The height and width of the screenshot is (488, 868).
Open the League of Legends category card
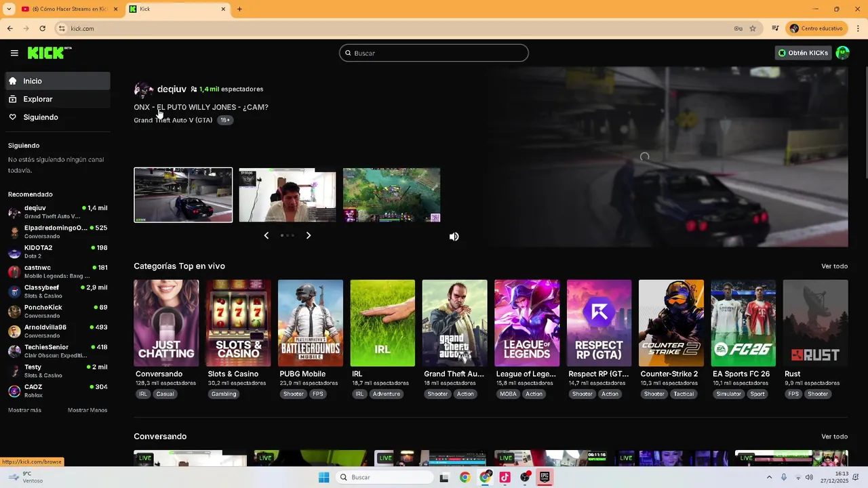[527, 323]
